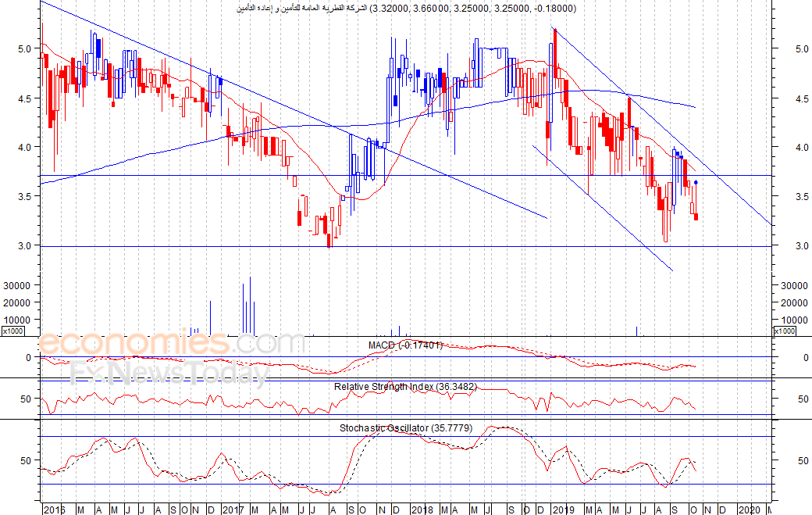812x515 pixels.
Task: Click the x1000 volume scale label on right
Action: tap(784, 331)
